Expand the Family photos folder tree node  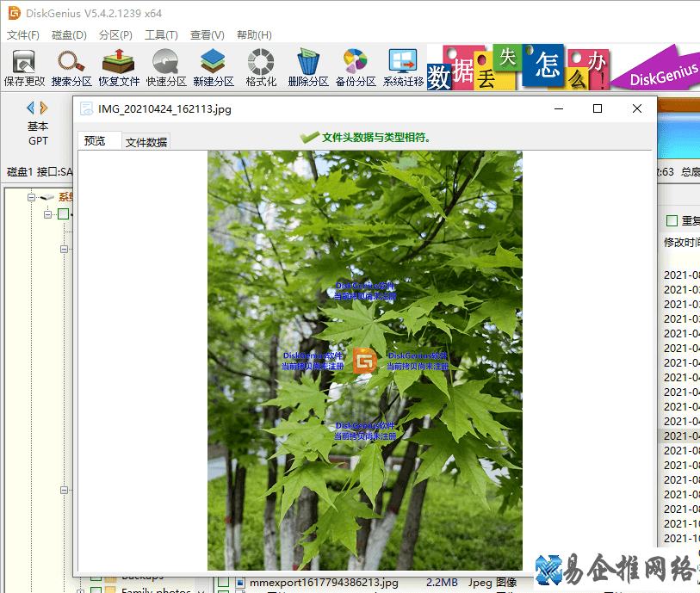point(80,590)
